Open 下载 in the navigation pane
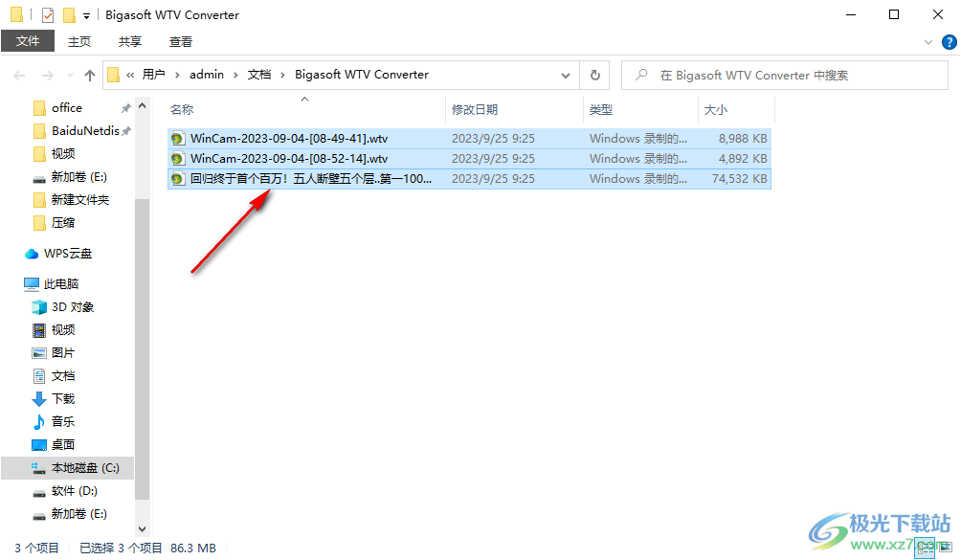 click(x=62, y=399)
